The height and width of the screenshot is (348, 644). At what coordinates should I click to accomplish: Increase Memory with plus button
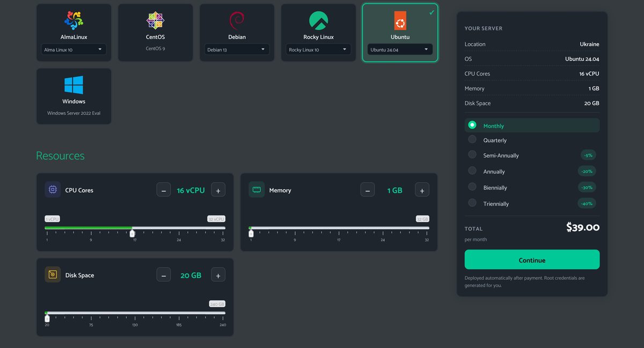click(x=422, y=190)
